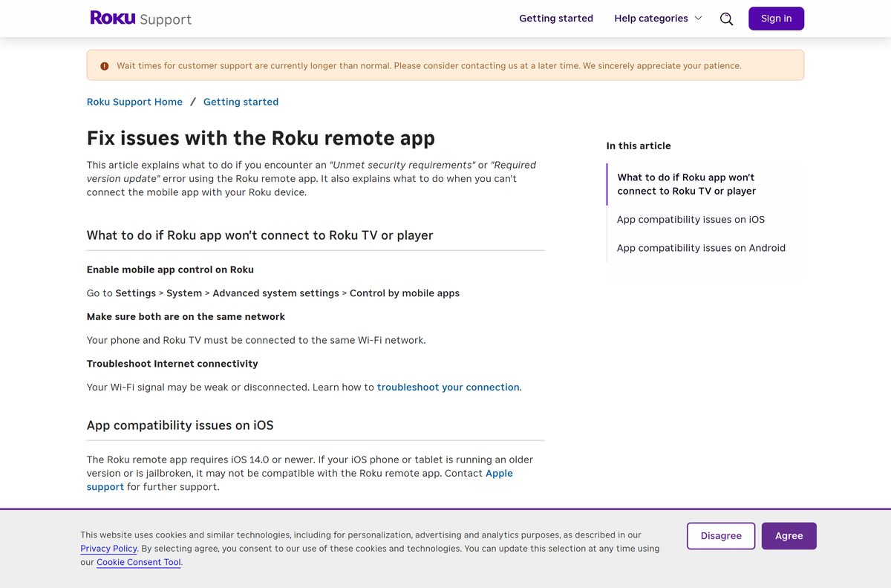Open the Apple support link
The image size is (891, 588).
(x=300, y=480)
